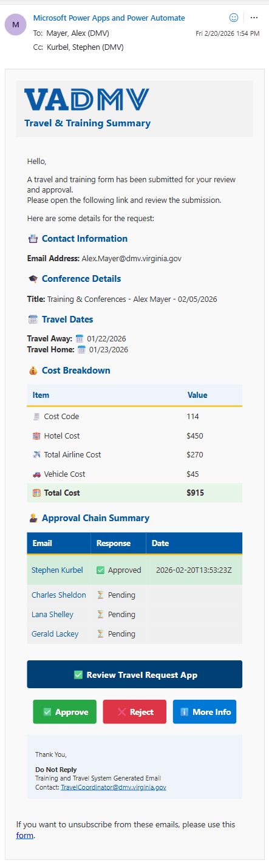Click the money bag Cost Breakdown icon

33,371
